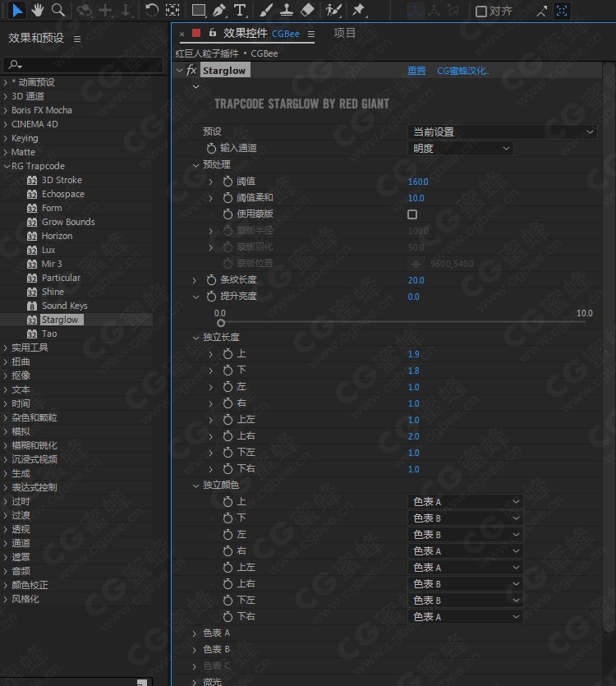This screenshot has width=616, height=686.
Task: Toggle stopwatch for 输入通道
Action: click(211, 149)
